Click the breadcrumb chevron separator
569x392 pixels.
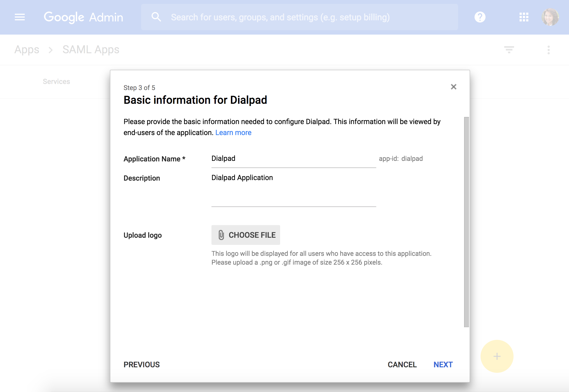[51, 50]
